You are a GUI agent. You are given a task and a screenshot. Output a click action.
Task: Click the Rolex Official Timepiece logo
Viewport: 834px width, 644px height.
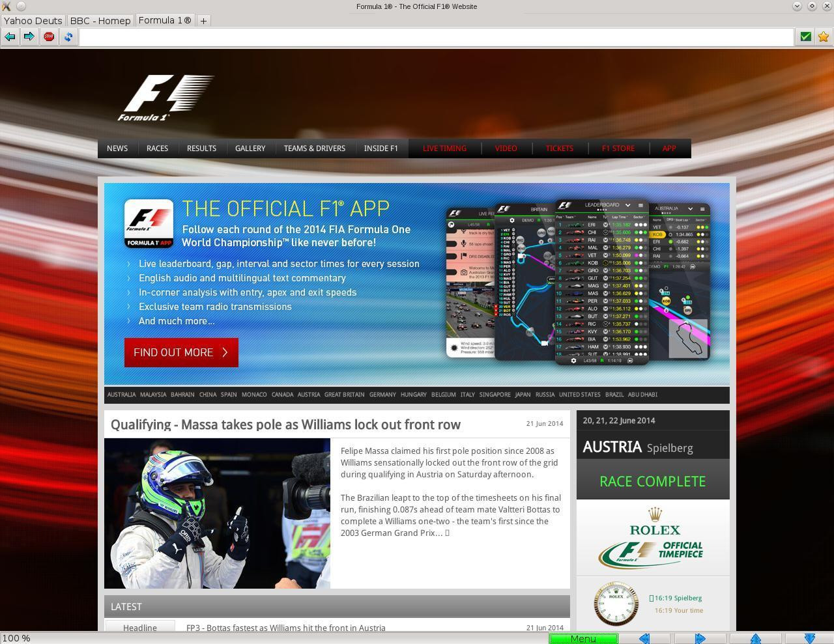653,538
